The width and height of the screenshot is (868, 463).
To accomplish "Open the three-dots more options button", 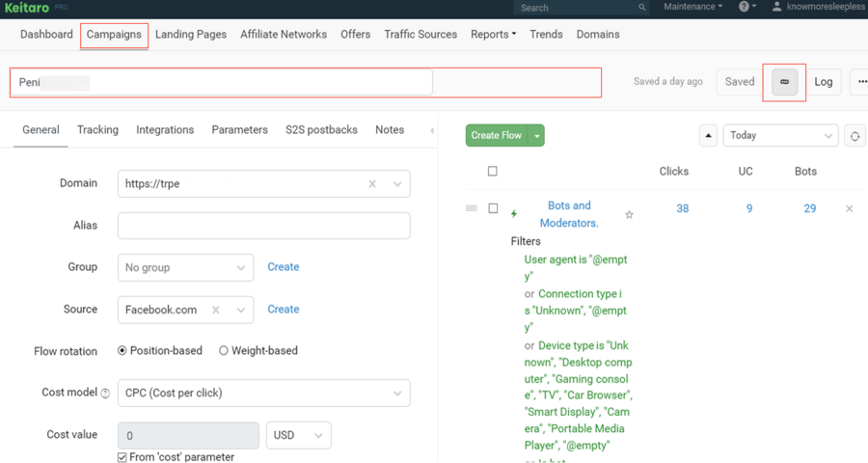I will point(860,82).
